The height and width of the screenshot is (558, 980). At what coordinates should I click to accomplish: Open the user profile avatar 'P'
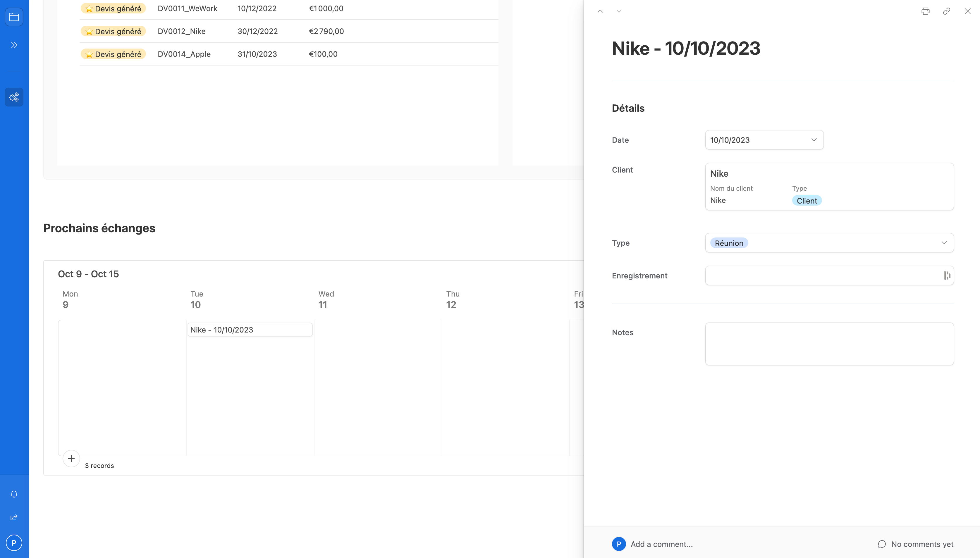(x=14, y=543)
